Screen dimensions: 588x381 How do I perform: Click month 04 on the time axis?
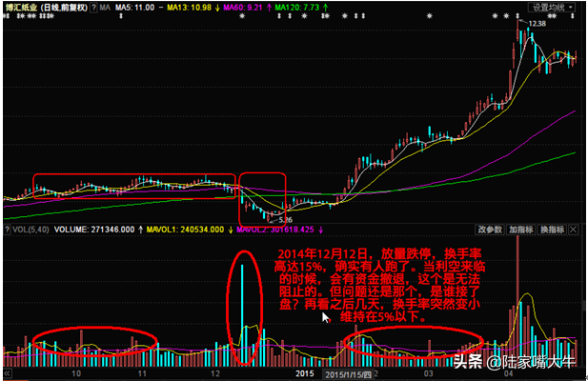[x=509, y=373]
